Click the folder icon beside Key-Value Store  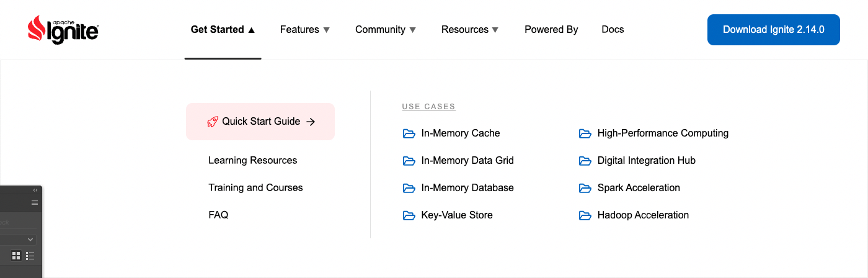pos(409,215)
